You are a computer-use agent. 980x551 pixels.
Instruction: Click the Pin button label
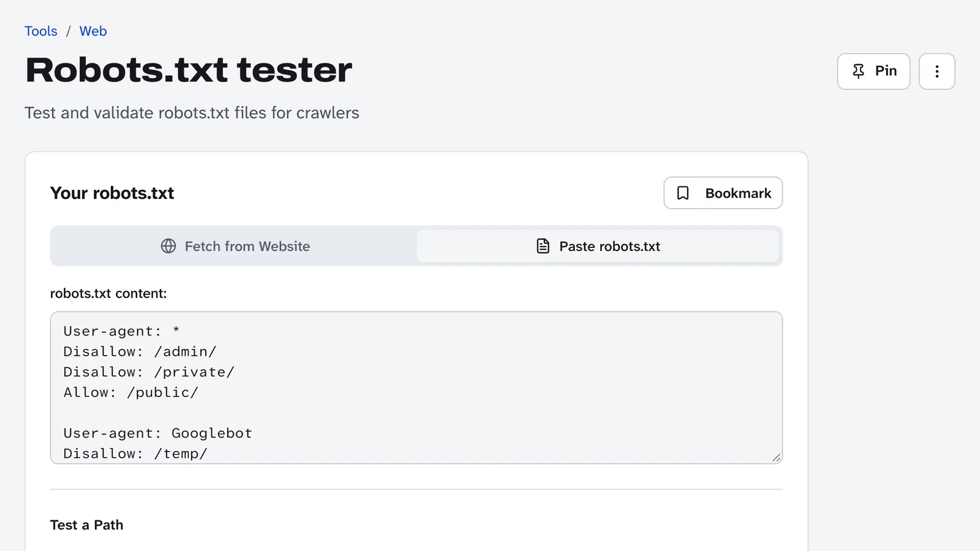click(886, 71)
